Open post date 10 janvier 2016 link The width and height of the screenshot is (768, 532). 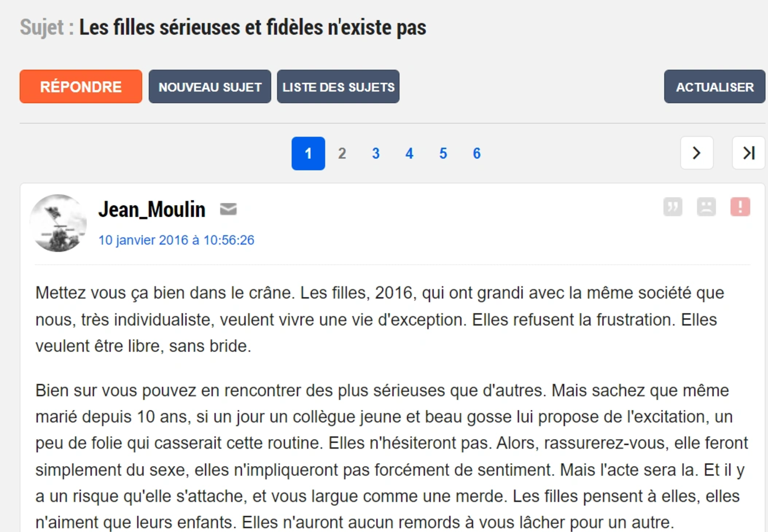pos(176,240)
